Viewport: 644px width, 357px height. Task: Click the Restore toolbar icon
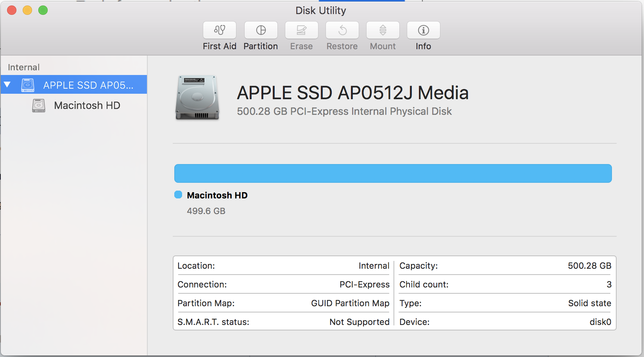(x=342, y=30)
